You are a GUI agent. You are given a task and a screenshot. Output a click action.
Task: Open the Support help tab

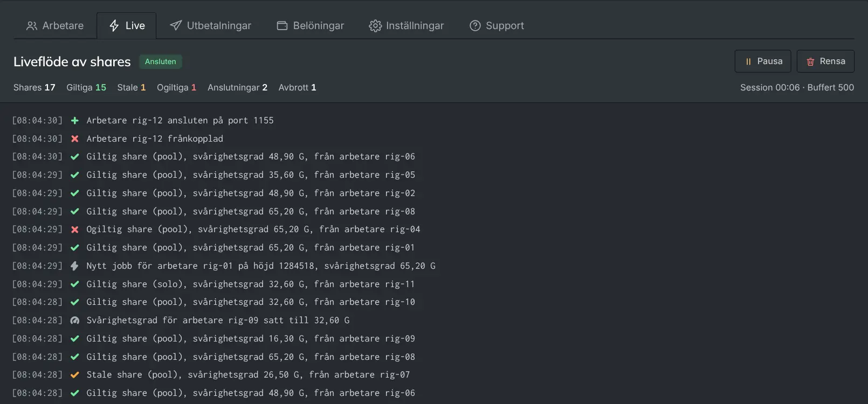point(497,25)
